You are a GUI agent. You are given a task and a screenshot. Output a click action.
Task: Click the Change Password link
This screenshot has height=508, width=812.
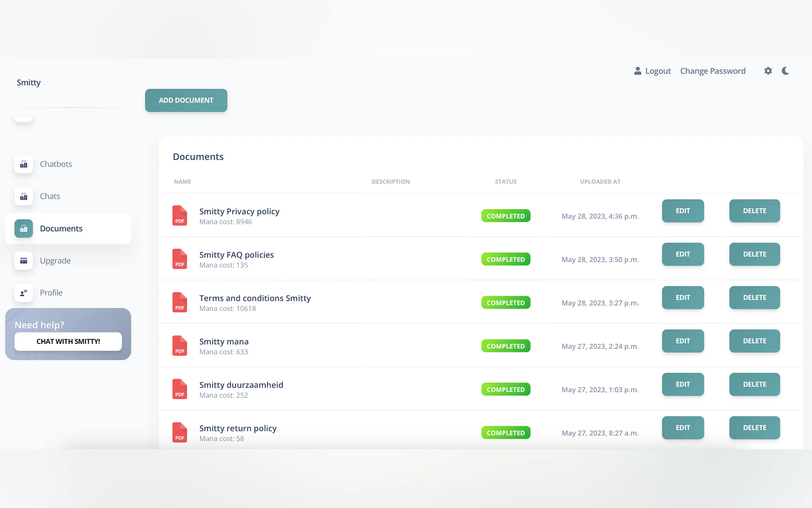[x=713, y=71]
